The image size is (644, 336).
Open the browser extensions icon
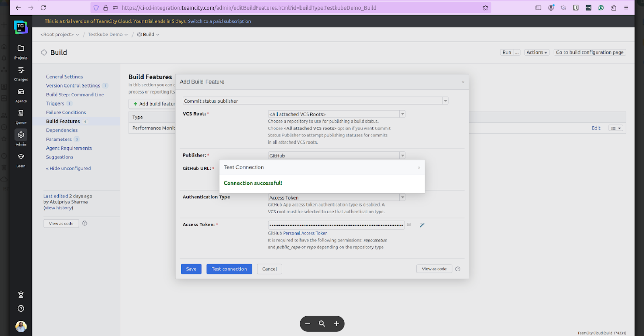click(x=613, y=8)
